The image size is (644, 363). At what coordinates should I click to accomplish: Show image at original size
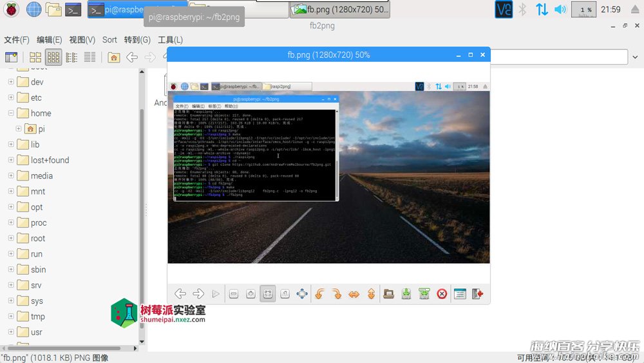point(285,293)
